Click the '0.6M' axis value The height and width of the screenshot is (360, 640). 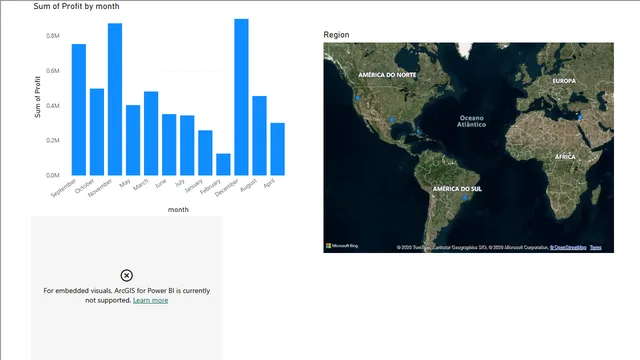tap(53, 71)
